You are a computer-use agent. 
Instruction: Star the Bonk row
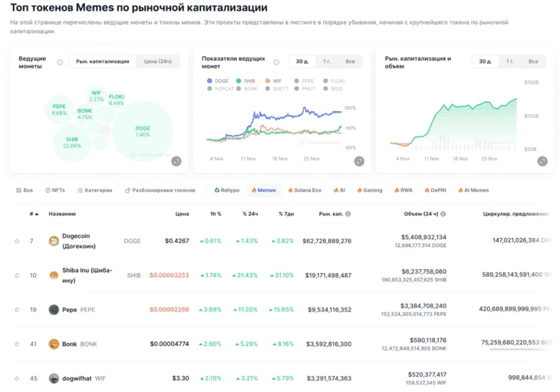17,344
